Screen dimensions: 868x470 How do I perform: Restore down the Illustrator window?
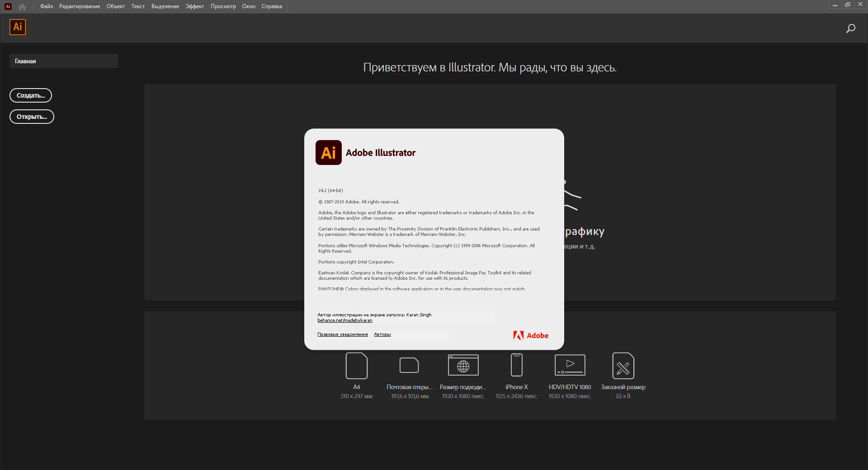848,5
